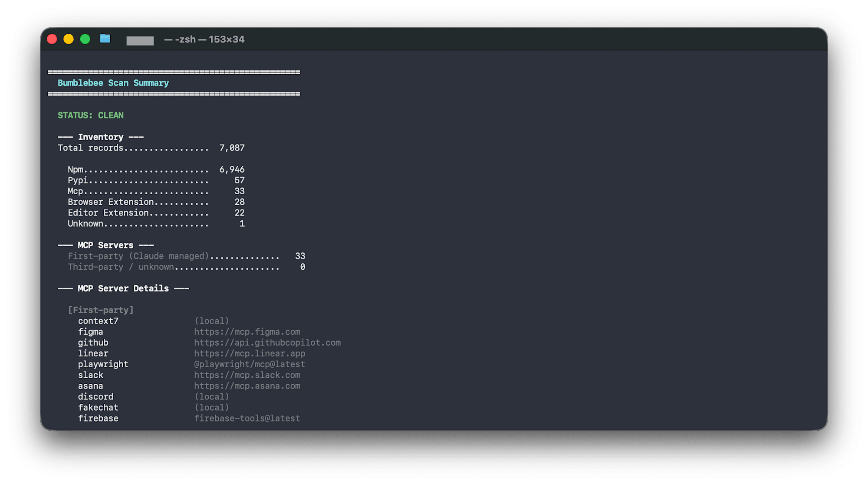Screen dimensions: 868x484
Task: Click the 'firebase-tools@latest' package text
Action: coord(247,419)
